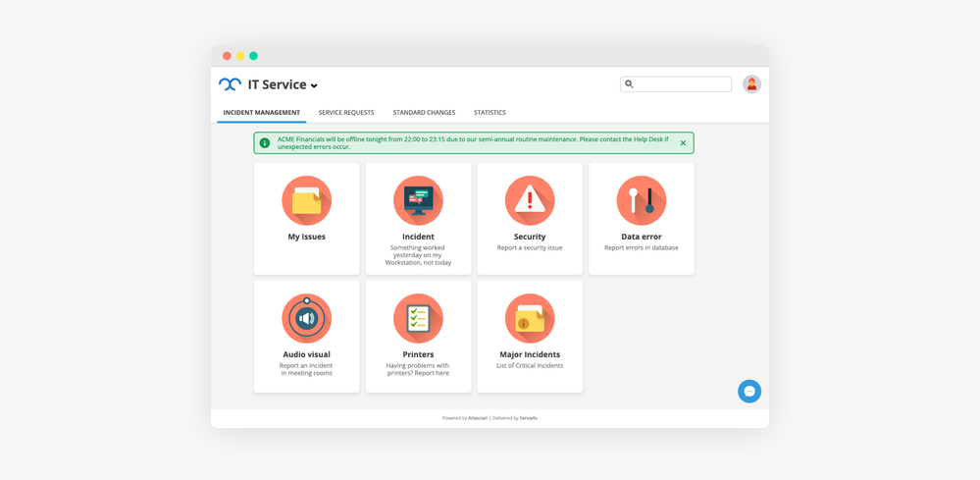Click the Printers checklist icon

[x=418, y=318]
